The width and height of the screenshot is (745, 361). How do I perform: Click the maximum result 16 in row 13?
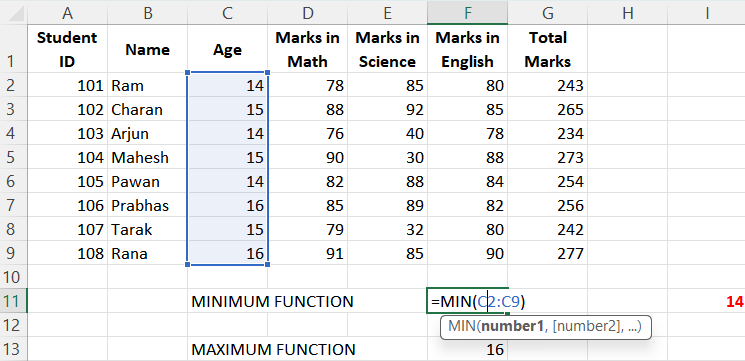[x=468, y=350]
